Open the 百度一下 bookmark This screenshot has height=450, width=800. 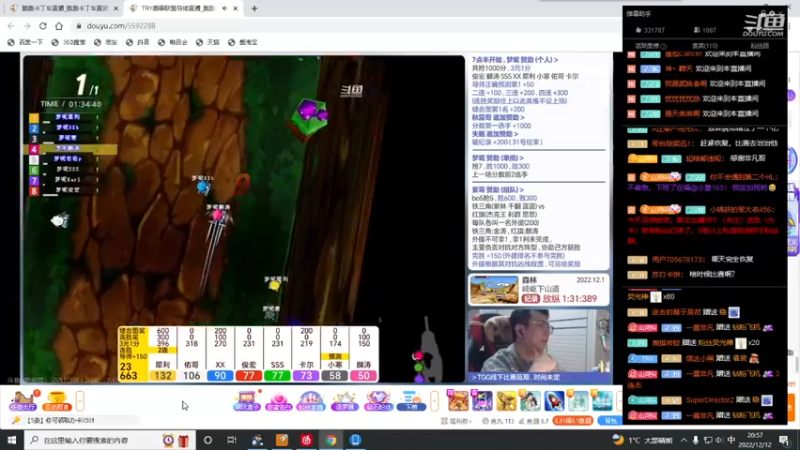26,42
